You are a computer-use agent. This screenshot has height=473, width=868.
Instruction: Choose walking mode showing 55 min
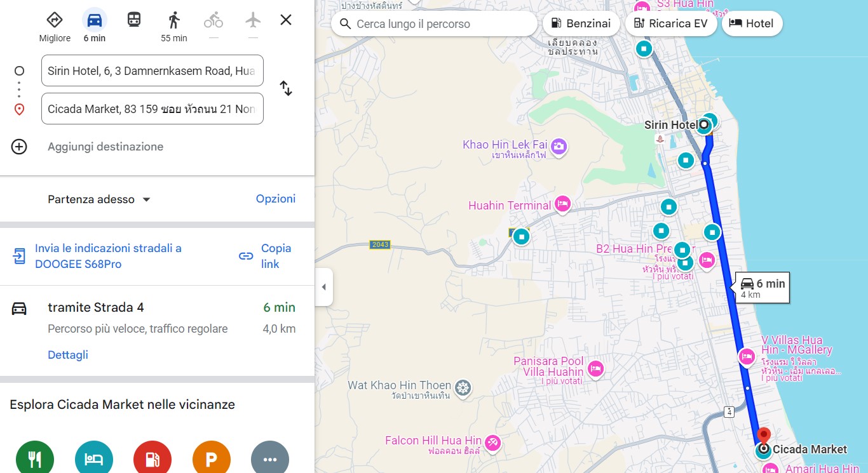point(173,20)
